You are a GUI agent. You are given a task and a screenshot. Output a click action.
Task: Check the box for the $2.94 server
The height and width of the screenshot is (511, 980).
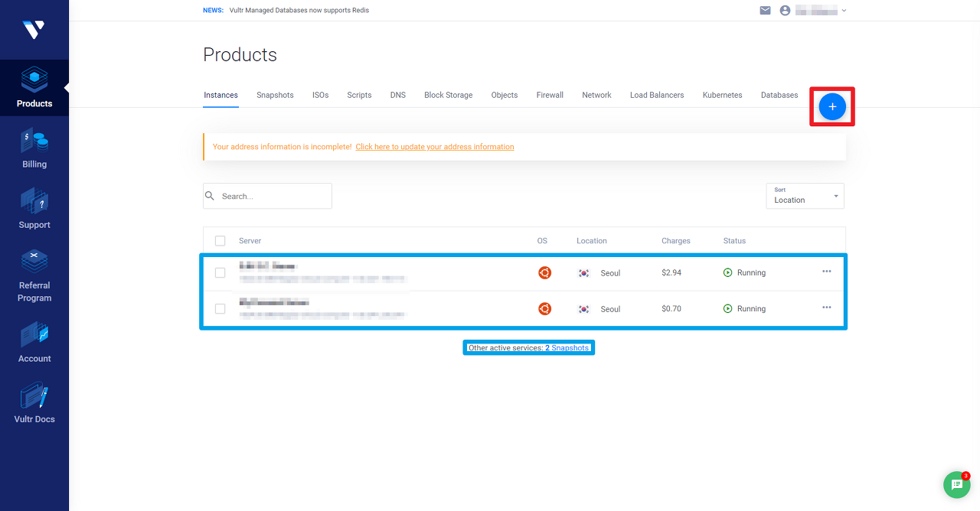click(220, 272)
